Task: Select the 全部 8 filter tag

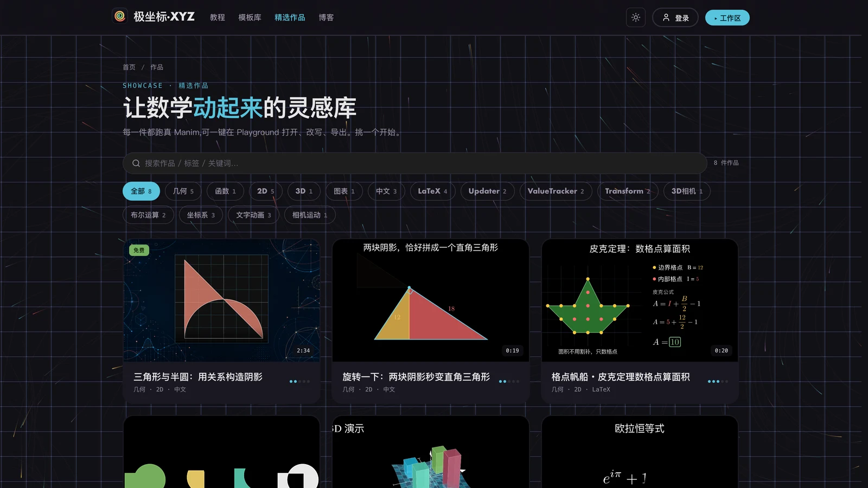Action: pos(141,191)
